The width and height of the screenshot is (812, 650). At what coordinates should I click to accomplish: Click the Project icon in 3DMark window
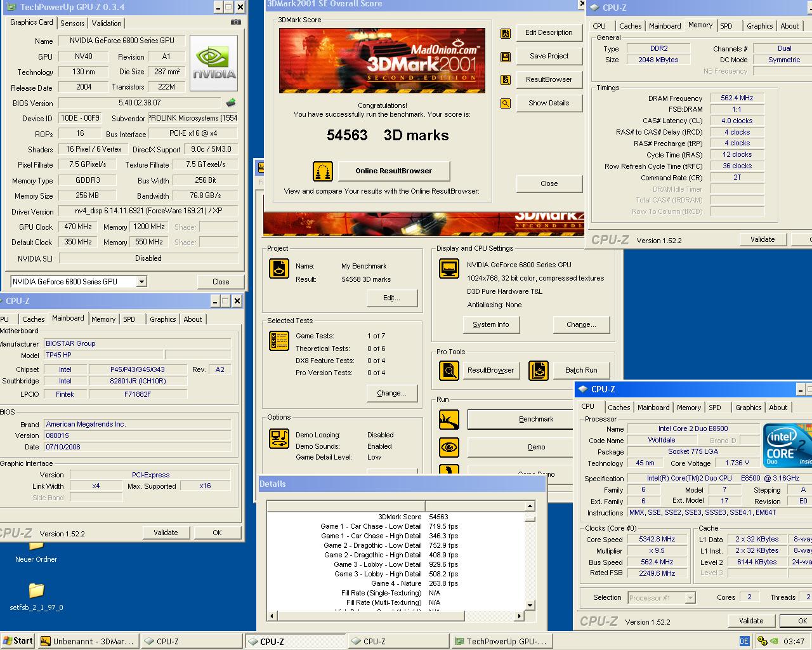tap(279, 269)
